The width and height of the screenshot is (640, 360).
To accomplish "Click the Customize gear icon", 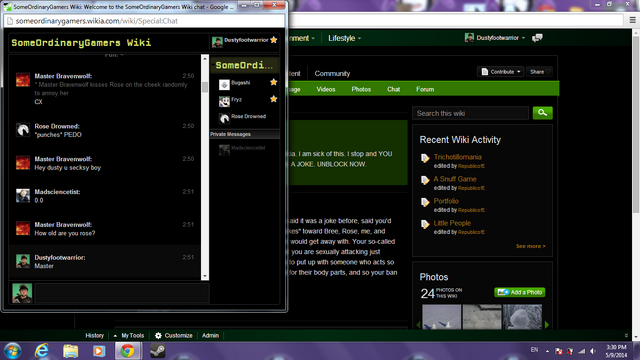I will point(158,336).
